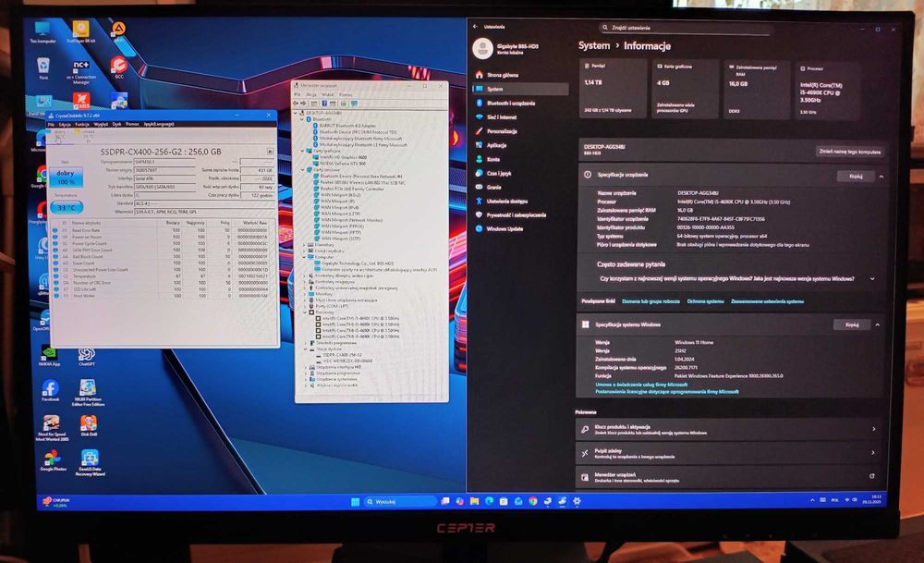Collapse Bluetooth node in Menedżer urządzeń
This screenshot has height=563, width=924.
[x=302, y=119]
